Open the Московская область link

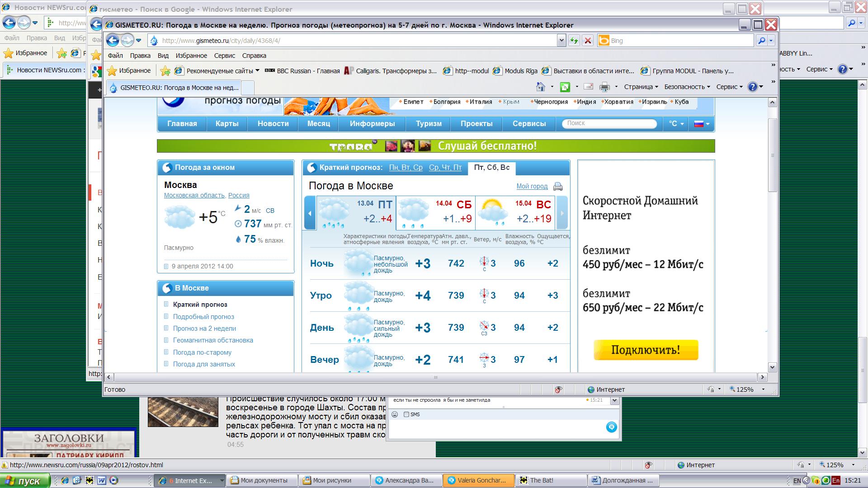(194, 195)
